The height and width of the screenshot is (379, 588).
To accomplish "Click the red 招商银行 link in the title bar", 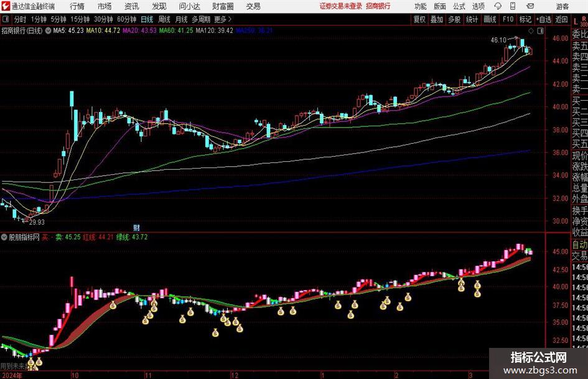I will pyautogui.click(x=378, y=6).
